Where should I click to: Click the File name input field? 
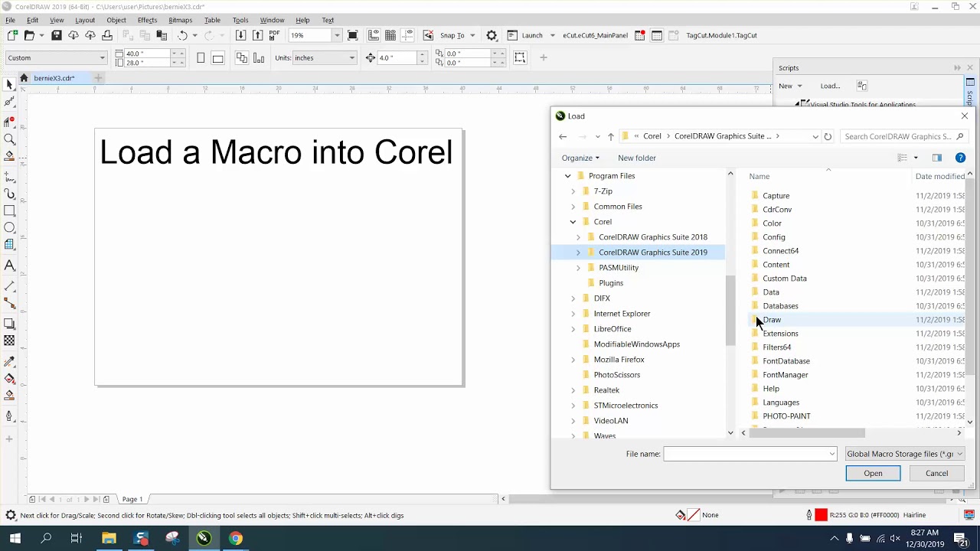tap(750, 454)
